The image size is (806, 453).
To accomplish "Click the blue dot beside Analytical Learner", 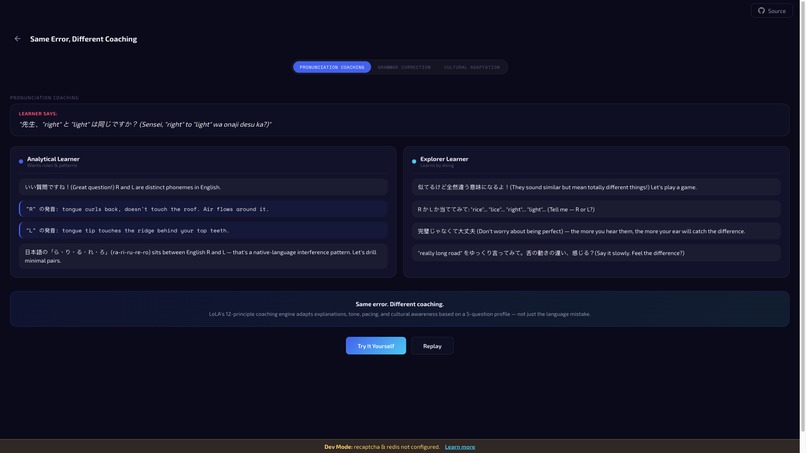I will click(x=21, y=161).
